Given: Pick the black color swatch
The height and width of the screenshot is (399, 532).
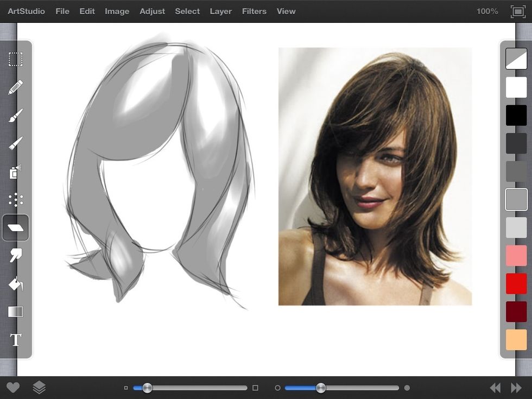Looking at the screenshot, I should [x=516, y=115].
